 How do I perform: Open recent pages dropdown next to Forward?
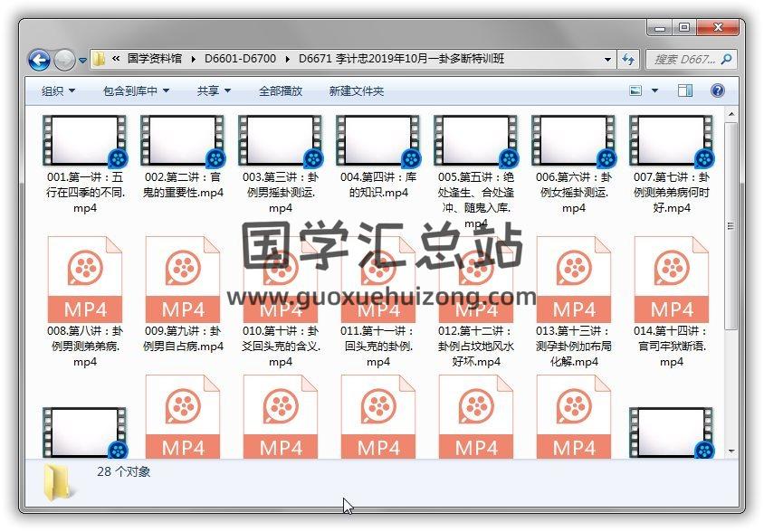click(x=83, y=61)
